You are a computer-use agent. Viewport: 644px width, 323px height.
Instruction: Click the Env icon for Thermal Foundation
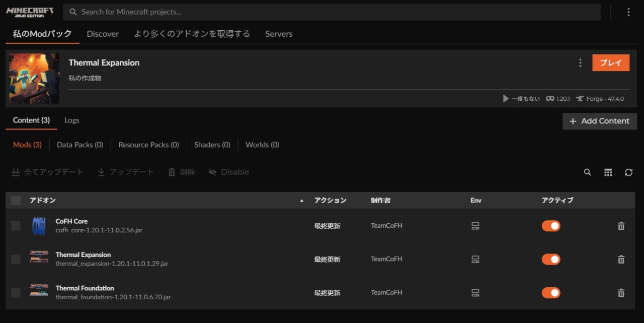point(475,293)
